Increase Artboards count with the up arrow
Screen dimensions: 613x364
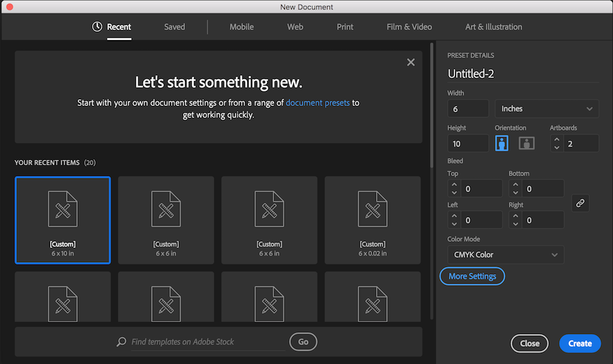click(x=556, y=139)
